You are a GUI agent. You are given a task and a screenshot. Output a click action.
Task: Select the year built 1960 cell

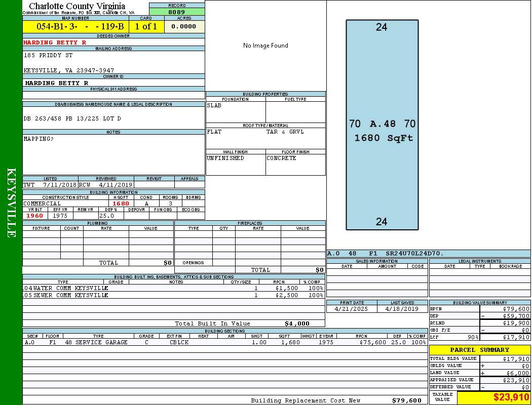(x=35, y=216)
